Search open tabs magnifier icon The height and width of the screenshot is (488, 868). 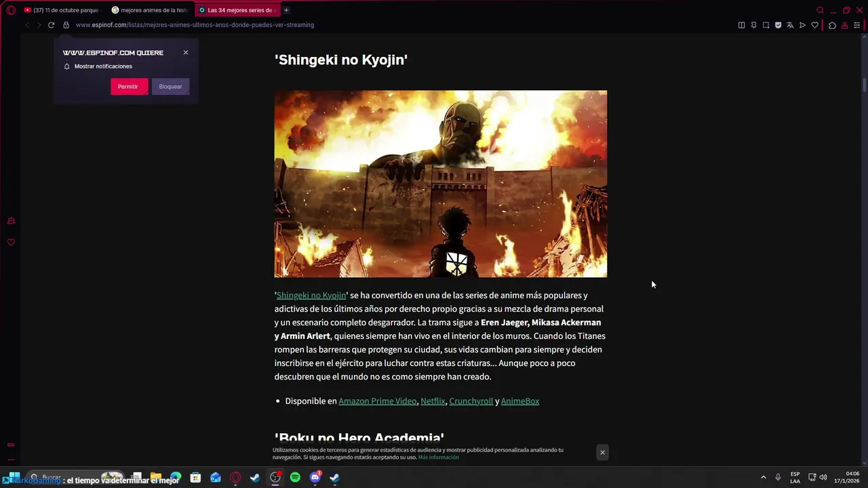[x=820, y=10]
